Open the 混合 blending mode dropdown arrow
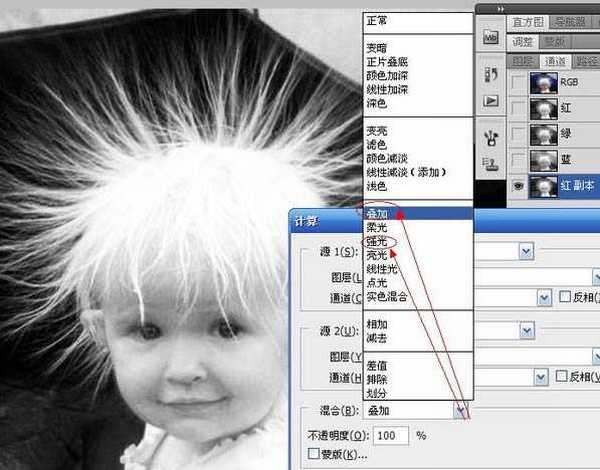Screen dimensions: 600x470 point(459,411)
